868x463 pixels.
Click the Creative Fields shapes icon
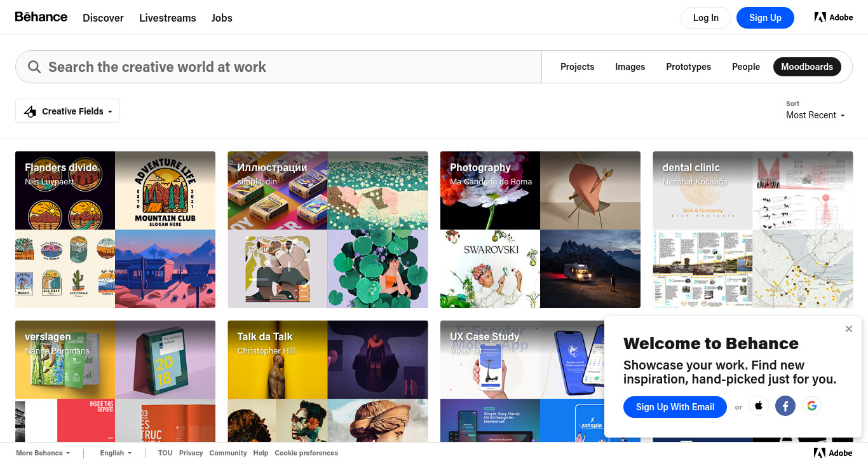tap(30, 111)
